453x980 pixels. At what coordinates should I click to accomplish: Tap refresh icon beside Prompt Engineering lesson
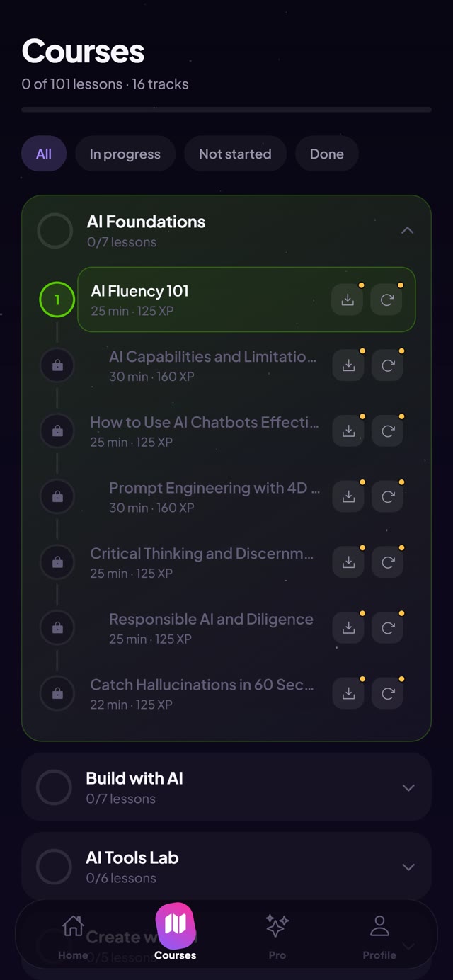click(388, 497)
